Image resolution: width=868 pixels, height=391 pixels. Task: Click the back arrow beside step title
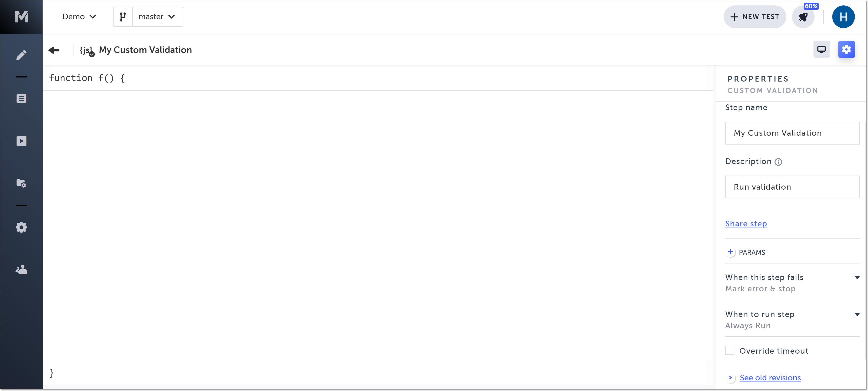54,50
